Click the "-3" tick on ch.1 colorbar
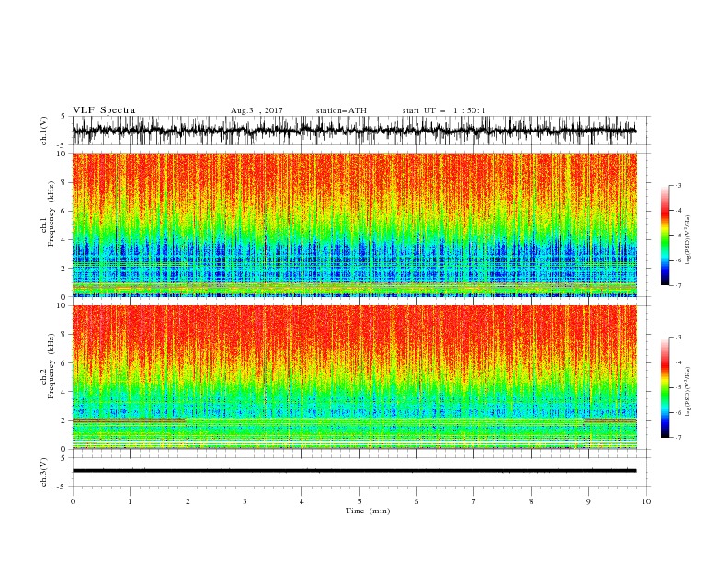 pos(678,185)
